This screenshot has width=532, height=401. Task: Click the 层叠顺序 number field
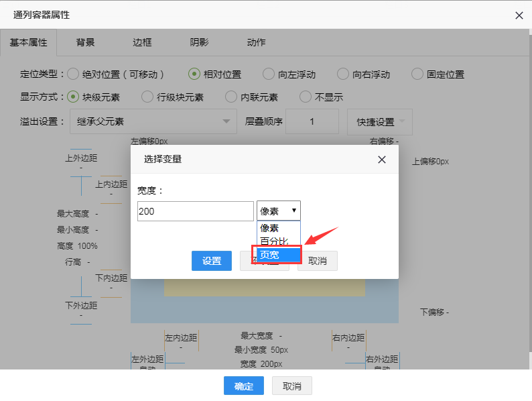point(312,122)
